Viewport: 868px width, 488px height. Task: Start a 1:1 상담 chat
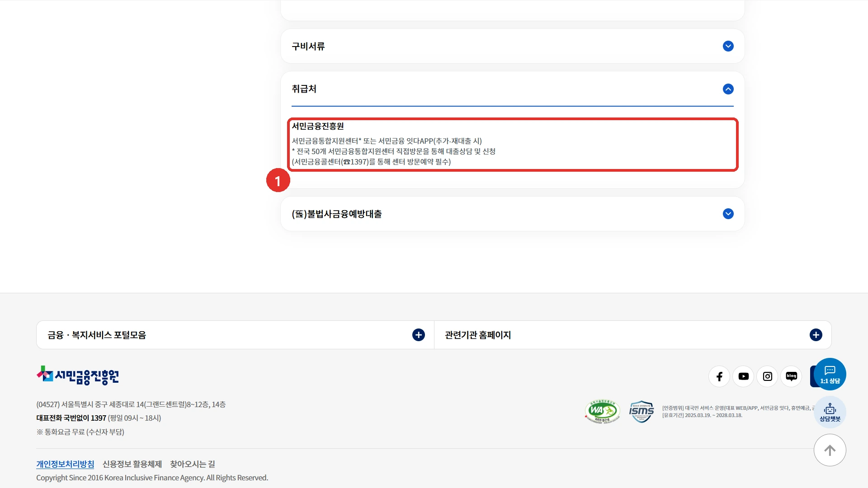tap(830, 374)
